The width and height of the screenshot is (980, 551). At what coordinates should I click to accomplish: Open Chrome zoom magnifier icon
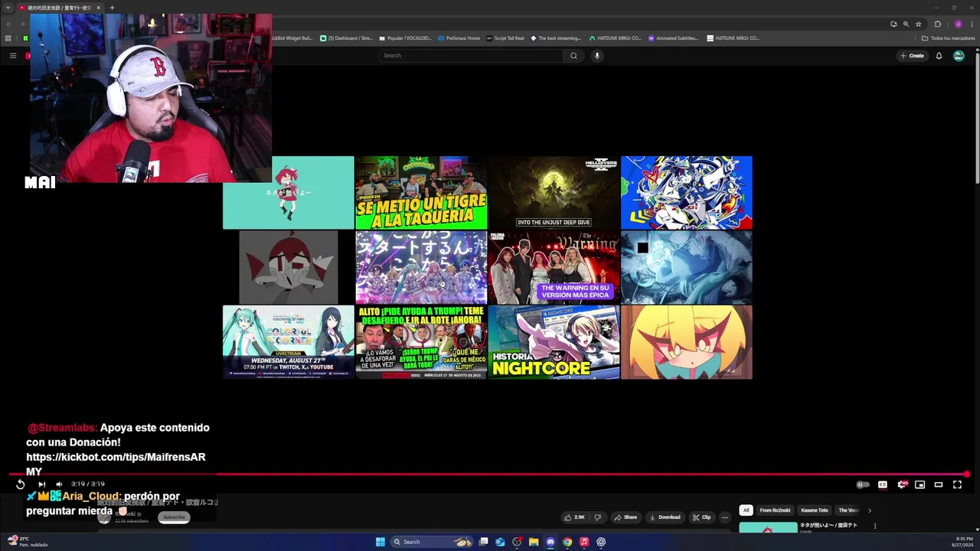click(x=906, y=24)
